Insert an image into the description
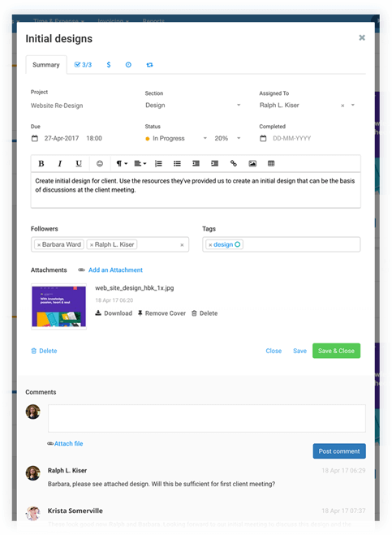Image resolution: width=392 pixels, height=535 pixels. pos(252,164)
